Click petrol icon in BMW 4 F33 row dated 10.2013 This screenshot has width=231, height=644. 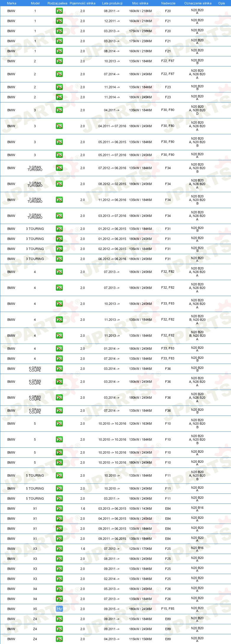[59, 304]
